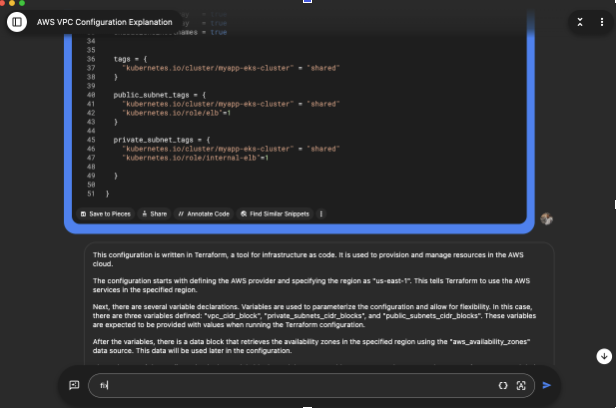Click Annotate Code button
Viewport: 616px width, 408px height.
pos(203,213)
